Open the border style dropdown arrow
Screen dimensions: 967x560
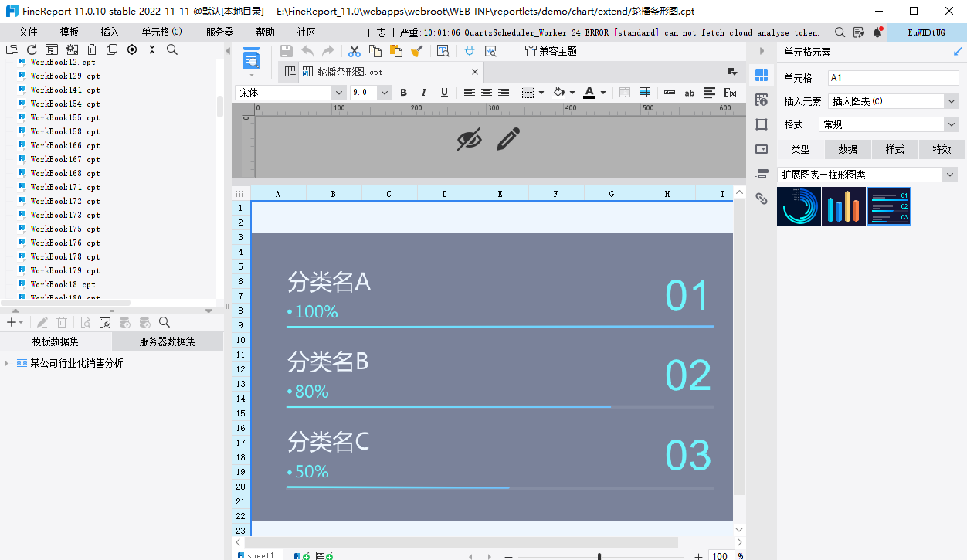click(x=541, y=93)
